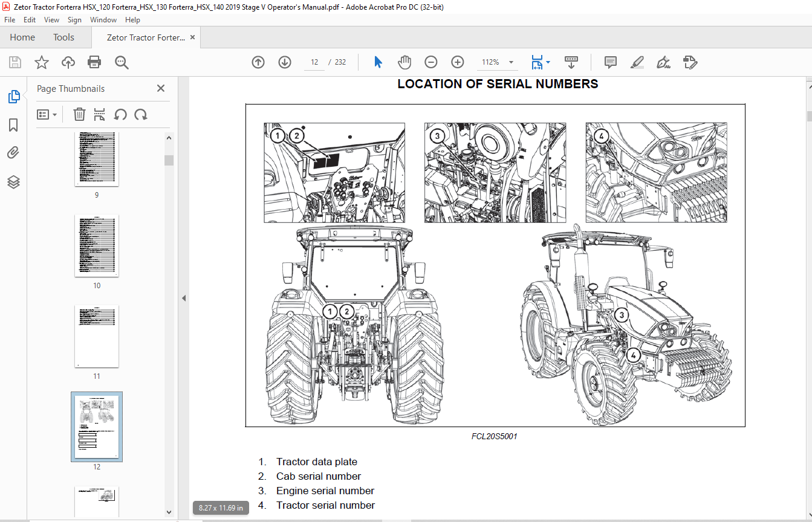
Task: Collapse the navigation pane arrow
Action: point(184,298)
